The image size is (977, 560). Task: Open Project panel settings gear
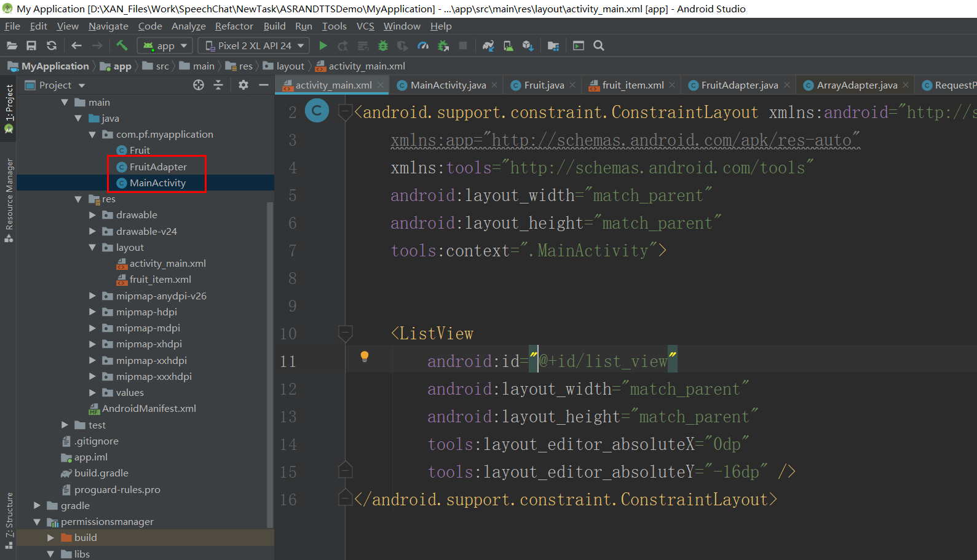[x=243, y=85]
